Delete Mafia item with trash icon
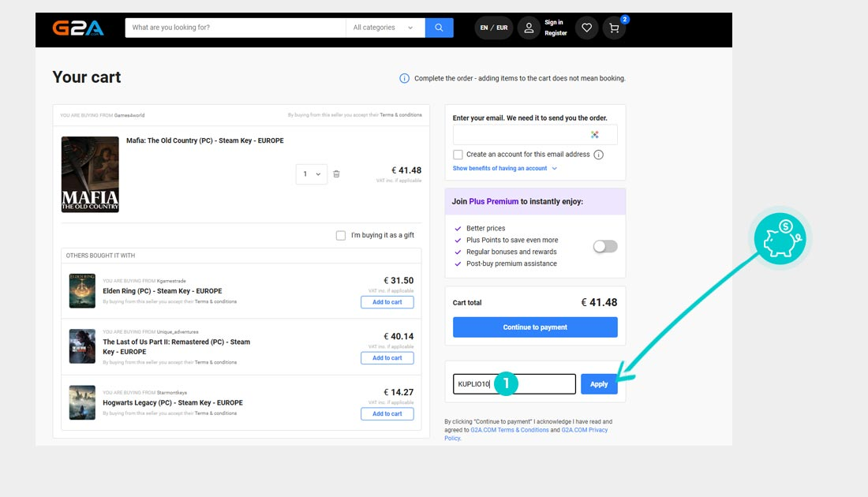Image resolution: width=868 pixels, height=497 pixels. [336, 174]
